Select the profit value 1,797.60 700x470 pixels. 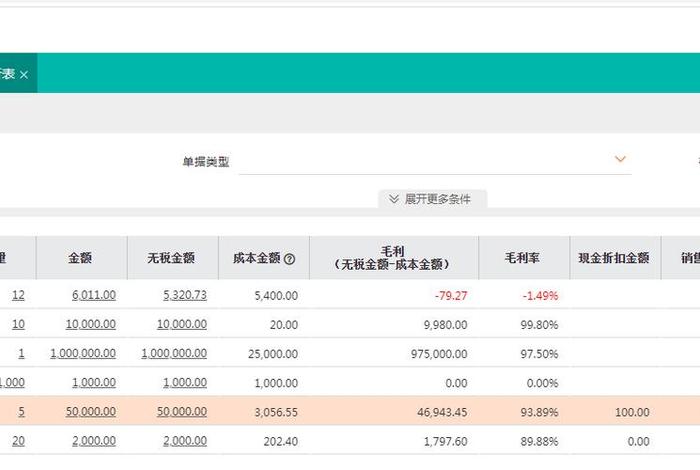(446, 441)
